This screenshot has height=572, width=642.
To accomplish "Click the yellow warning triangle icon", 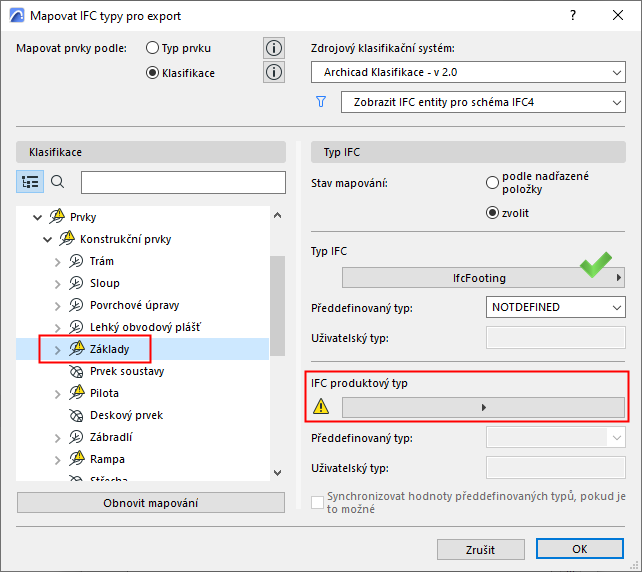I will click(322, 406).
